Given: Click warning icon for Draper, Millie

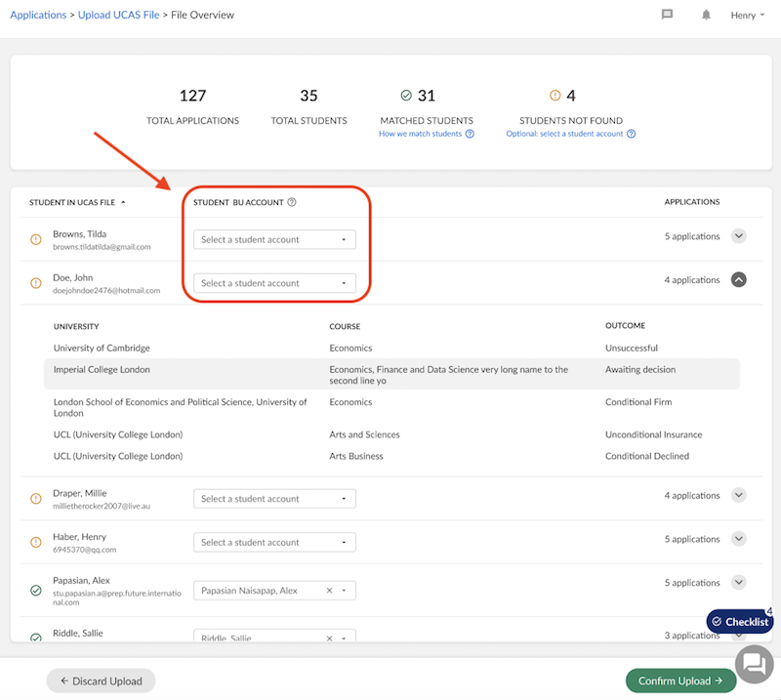Looking at the screenshot, I should [x=36, y=498].
